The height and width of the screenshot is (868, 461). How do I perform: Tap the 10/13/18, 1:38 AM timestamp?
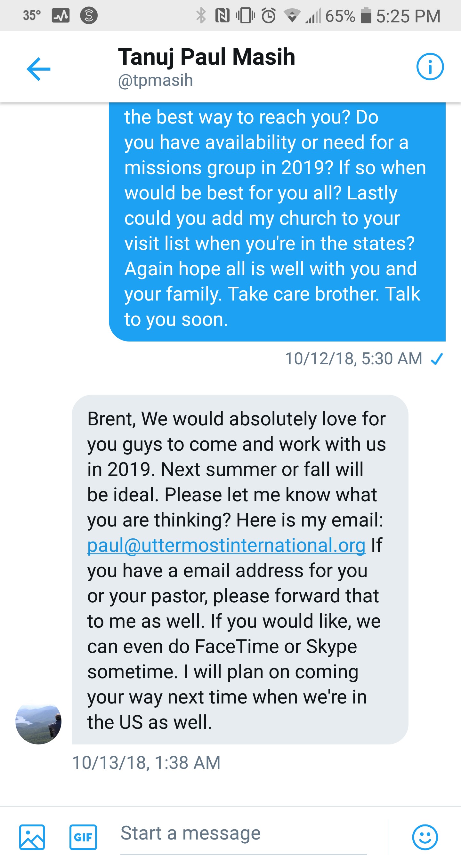[x=146, y=763]
